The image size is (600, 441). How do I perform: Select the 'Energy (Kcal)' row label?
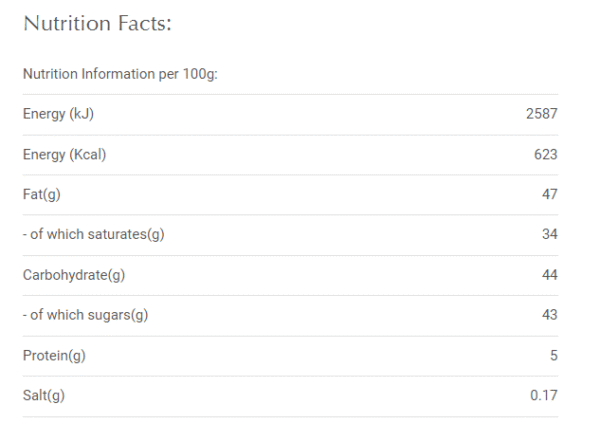(x=64, y=155)
